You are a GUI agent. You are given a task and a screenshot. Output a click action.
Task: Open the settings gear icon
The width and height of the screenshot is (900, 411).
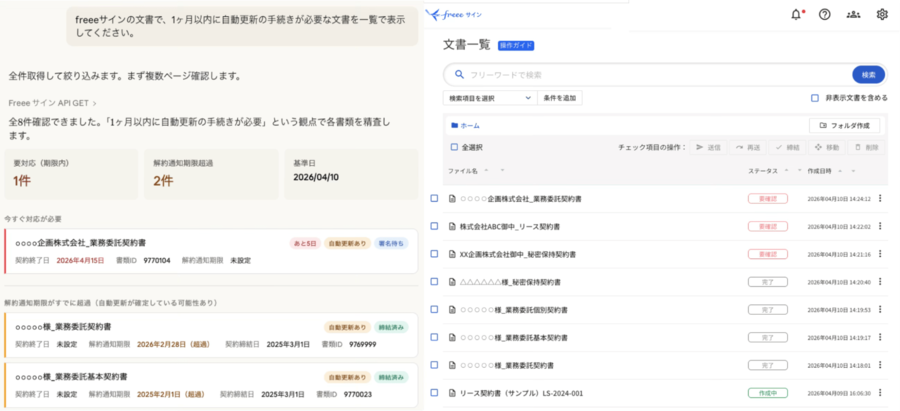tap(882, 14)
